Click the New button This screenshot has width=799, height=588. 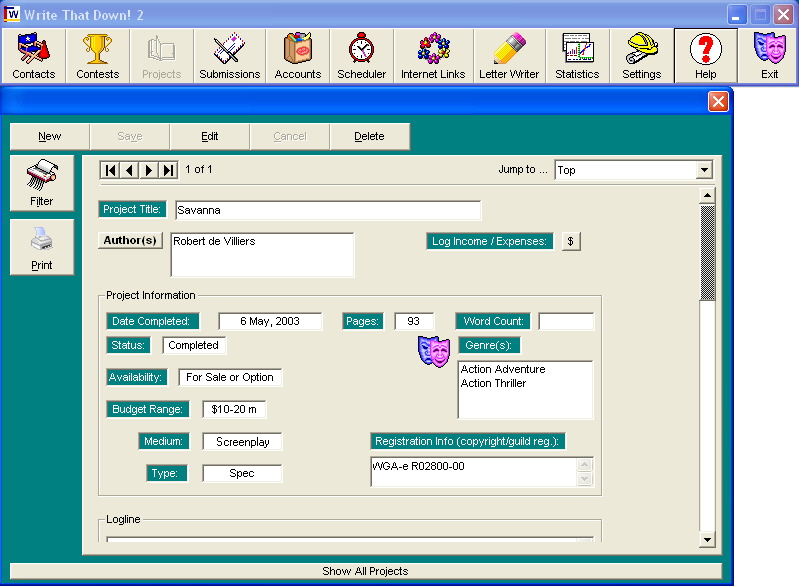(x=49, y=137)
